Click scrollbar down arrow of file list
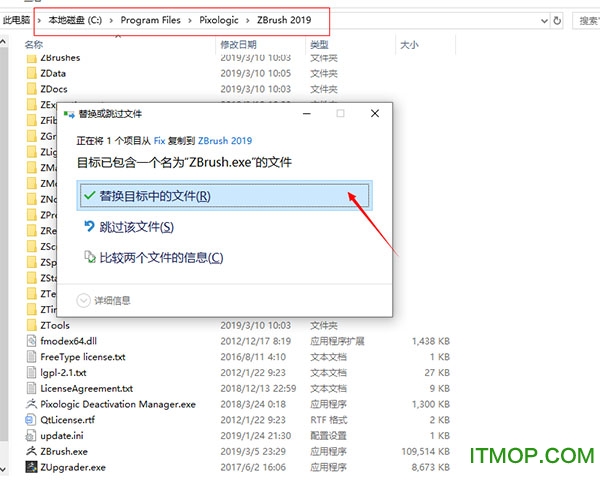The height and width of the screenshot is (481, 600). coord(3,469)
